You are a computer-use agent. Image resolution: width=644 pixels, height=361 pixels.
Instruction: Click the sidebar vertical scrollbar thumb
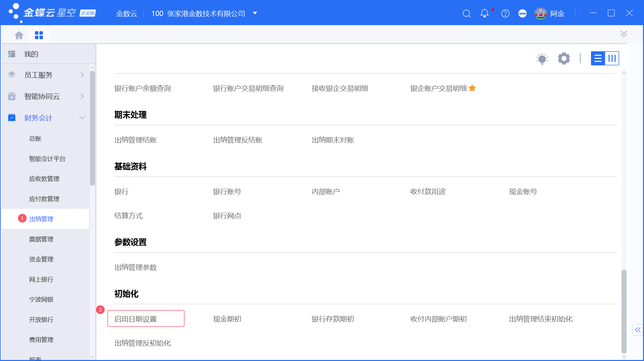tap(92, 128)
